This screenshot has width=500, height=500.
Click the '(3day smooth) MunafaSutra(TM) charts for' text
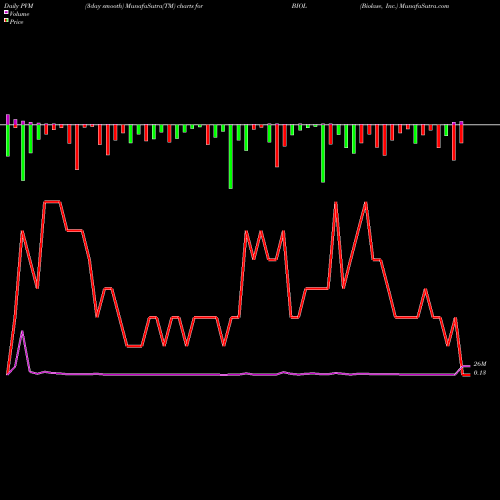point(144,6)
